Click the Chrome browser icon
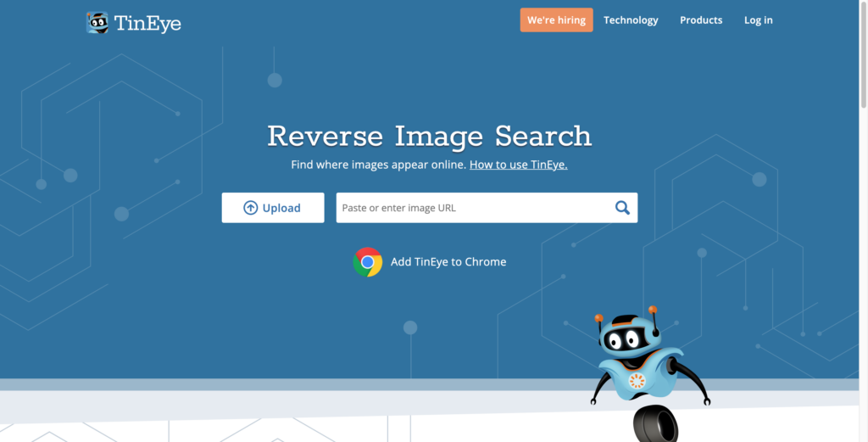Image resolution: width=868 pixels, height=442 pixels. coord(368,262)
